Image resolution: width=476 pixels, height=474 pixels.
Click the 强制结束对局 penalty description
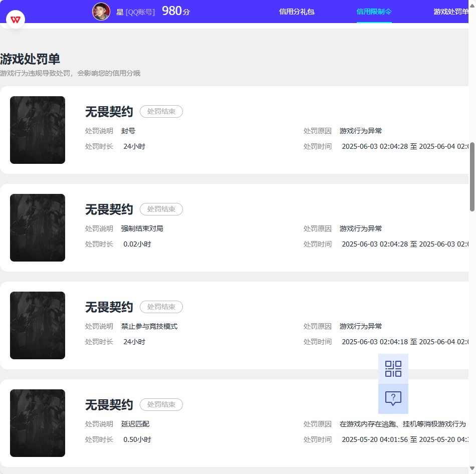tap(142, 228)
